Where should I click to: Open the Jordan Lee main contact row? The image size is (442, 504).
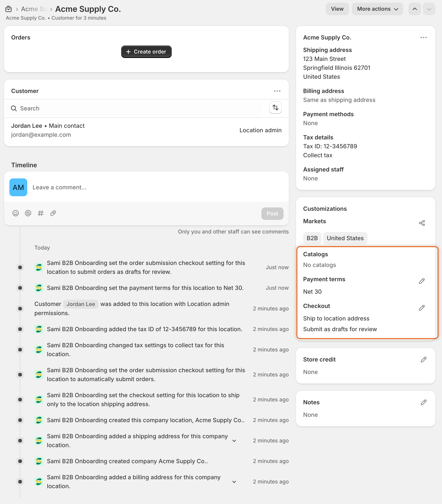pos(146,130)
